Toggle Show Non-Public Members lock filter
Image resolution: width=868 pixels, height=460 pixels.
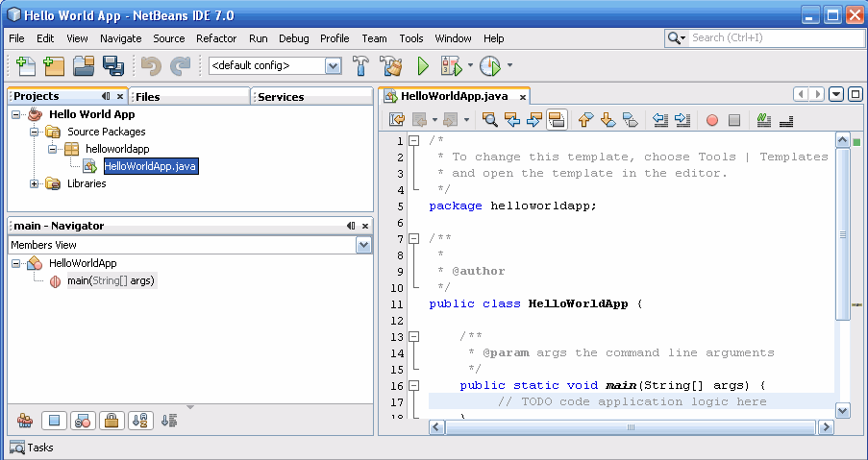coord(112,421)
